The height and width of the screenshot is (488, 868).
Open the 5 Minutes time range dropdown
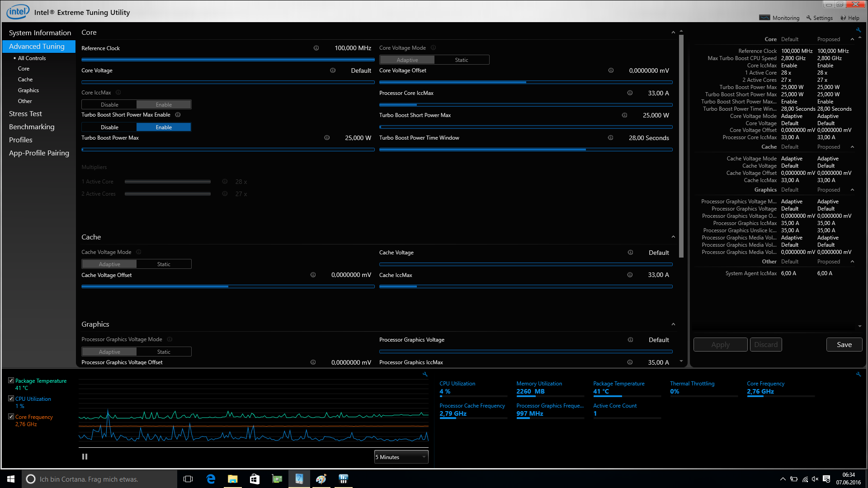coord(401,457)
